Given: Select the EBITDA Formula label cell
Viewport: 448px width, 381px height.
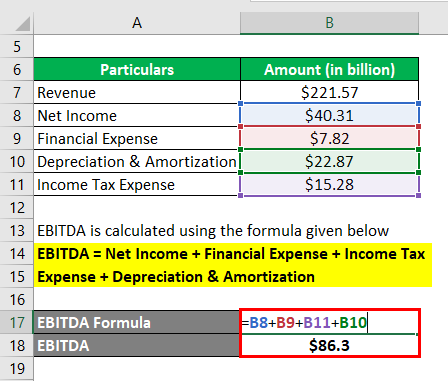Looking at the screenshot, I should tap(137, 322).
